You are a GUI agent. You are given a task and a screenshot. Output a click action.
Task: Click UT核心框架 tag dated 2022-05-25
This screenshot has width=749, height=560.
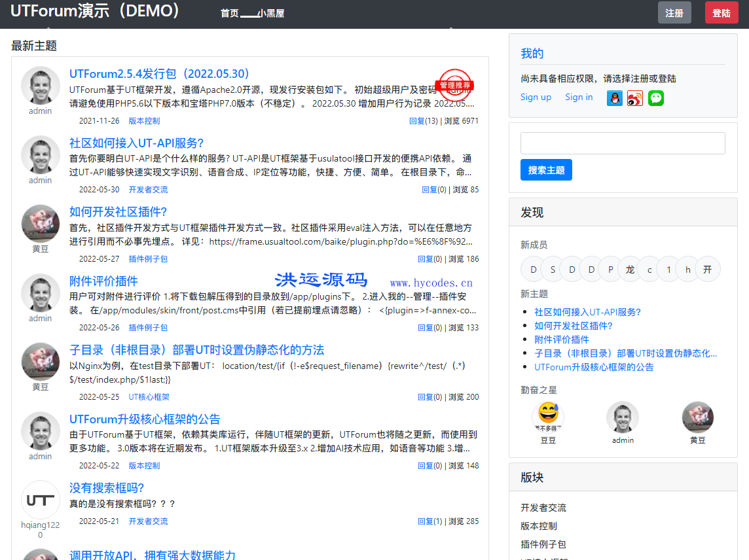pos(149,396)
